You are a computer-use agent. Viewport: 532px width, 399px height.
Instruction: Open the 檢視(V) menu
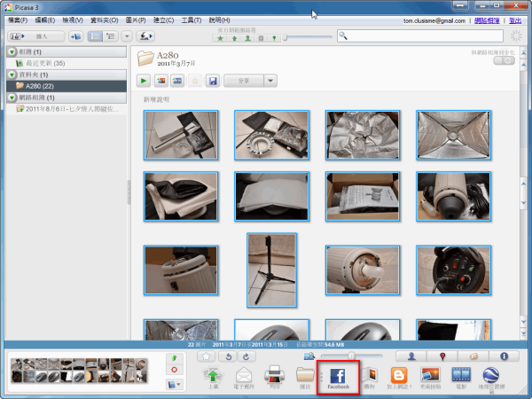tap(75, 20)
